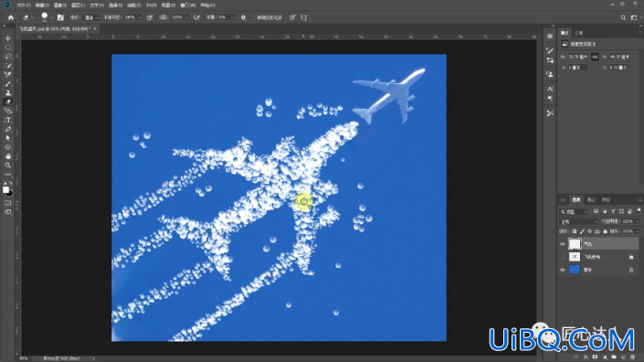Hide the top bubble layer
The image size is (644, 362).
563,244
